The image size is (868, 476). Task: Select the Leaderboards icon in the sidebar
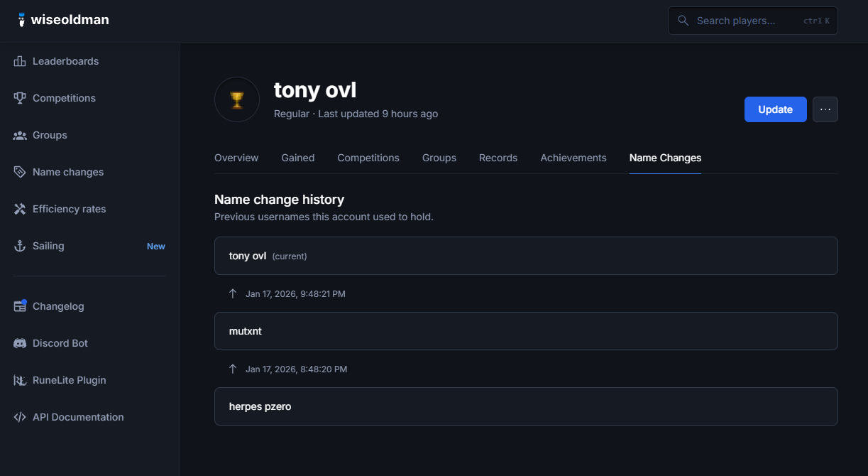point(19,61)
